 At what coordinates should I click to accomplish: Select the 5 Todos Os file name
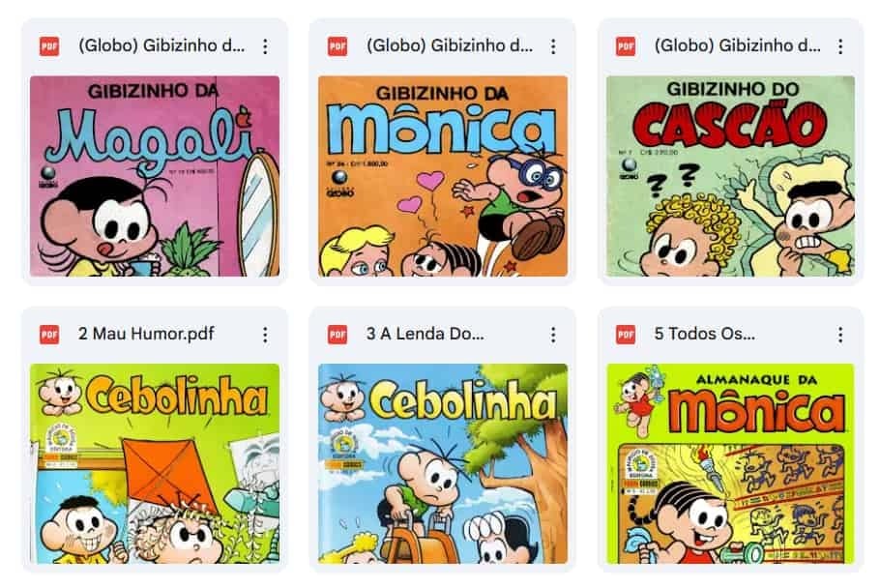pyautogui.click(x=704, y=334)
